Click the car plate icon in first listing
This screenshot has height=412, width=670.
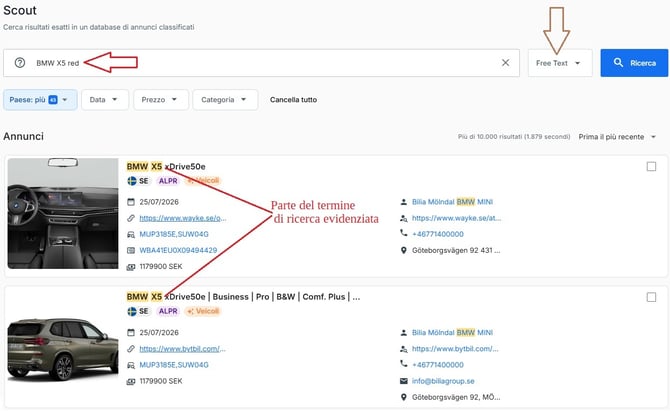(131, 234)
